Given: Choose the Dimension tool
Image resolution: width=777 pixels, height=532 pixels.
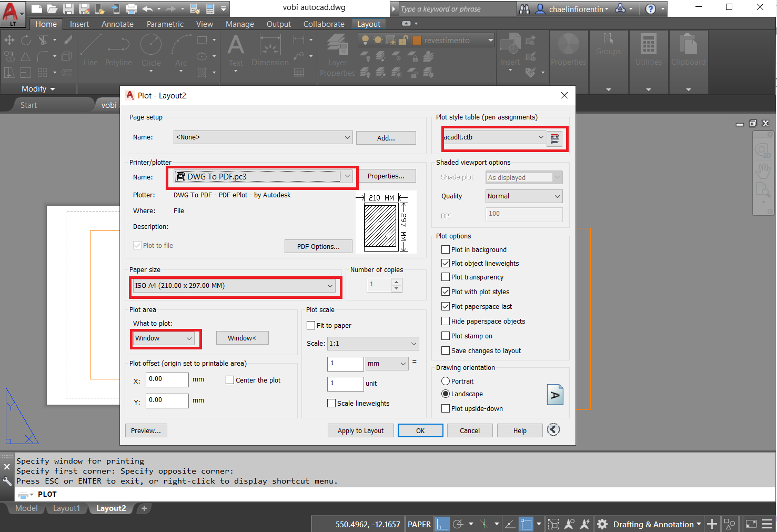Looking at the screenshot, I should pos(270,51).
